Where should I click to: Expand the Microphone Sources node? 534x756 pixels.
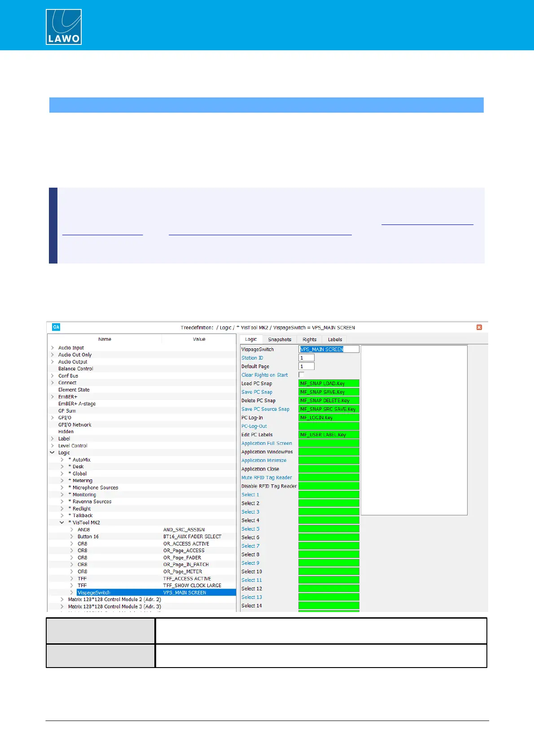point(62,488)
